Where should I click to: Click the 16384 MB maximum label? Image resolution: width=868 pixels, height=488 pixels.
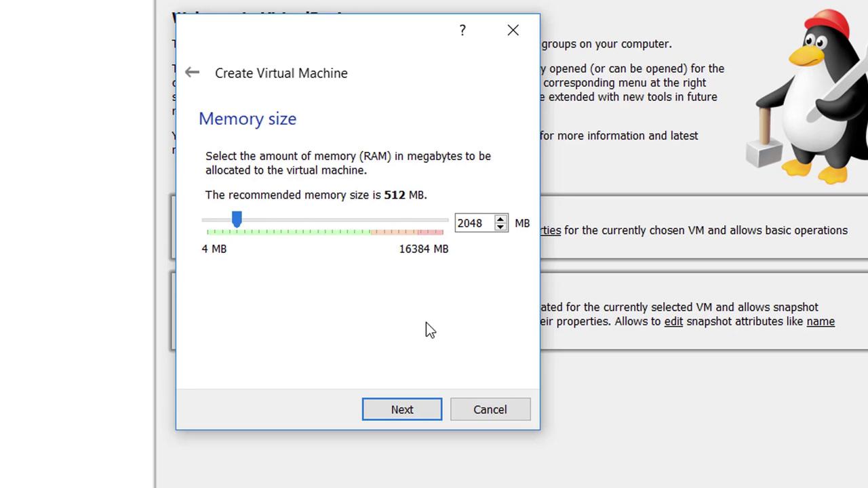tap(423, 249)
